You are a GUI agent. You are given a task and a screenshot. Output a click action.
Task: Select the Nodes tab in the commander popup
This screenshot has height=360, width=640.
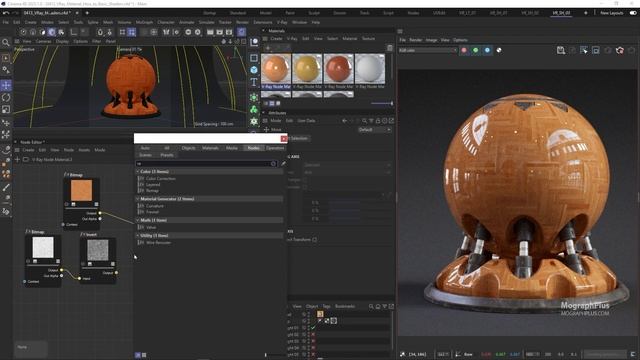[x=253, y=148]
